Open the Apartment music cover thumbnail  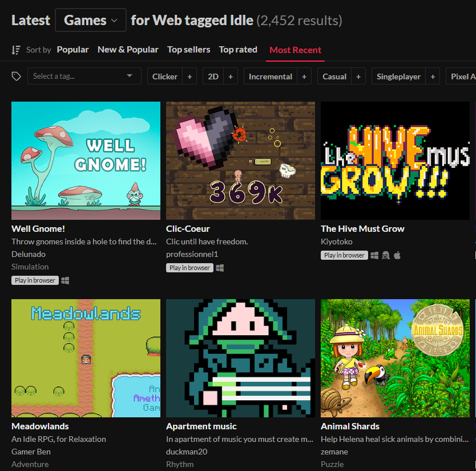(240, 358)
